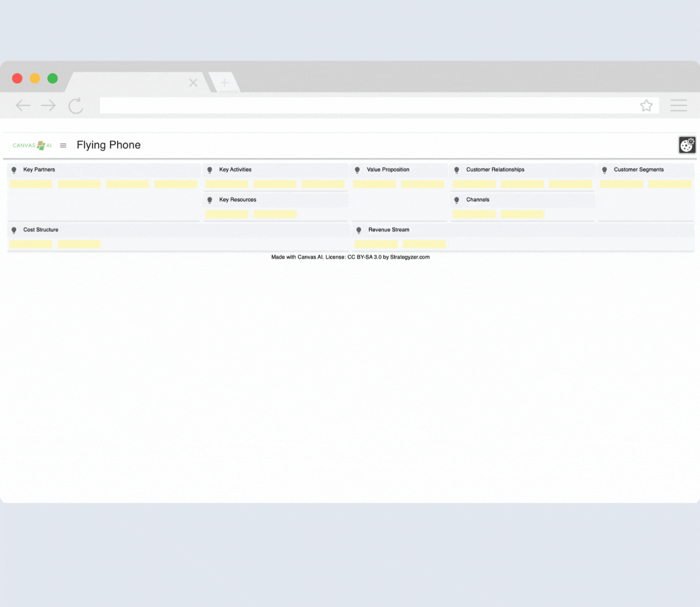Click the browser address bar
The height and width of the screenshot is (607, 700).
(367, 106)
